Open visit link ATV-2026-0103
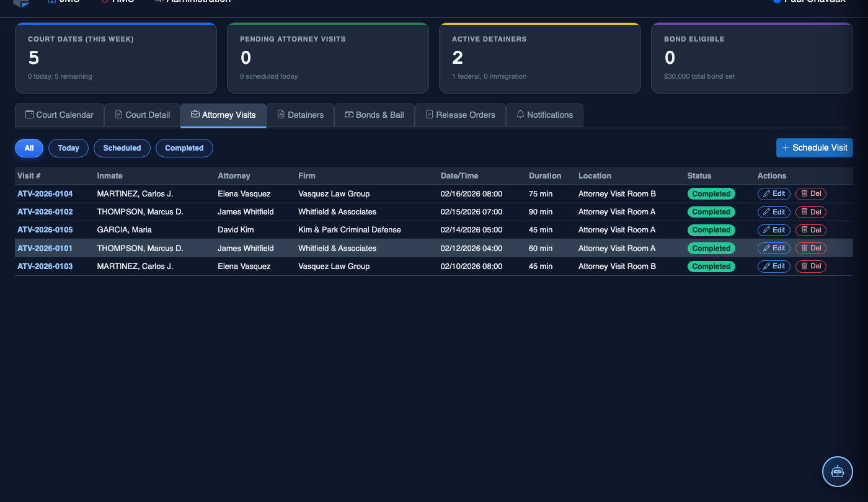The width and height of the screenshot is (868, 502). point(45,266)
